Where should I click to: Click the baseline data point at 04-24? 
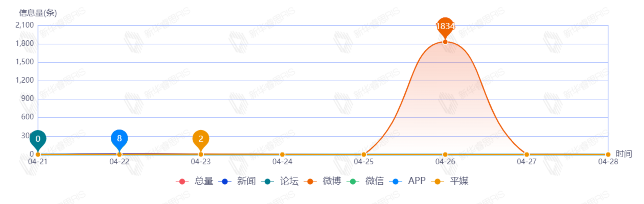click(282, 155)
